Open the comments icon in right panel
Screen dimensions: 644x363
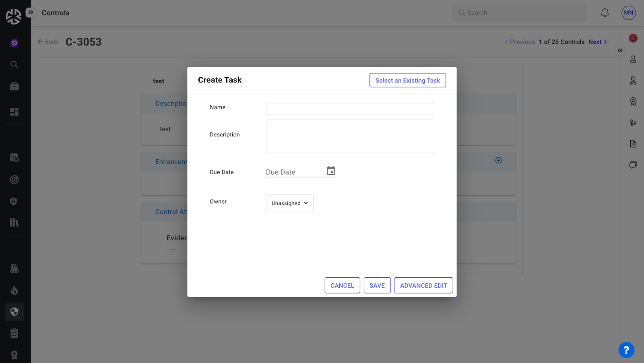coord(633,165)
